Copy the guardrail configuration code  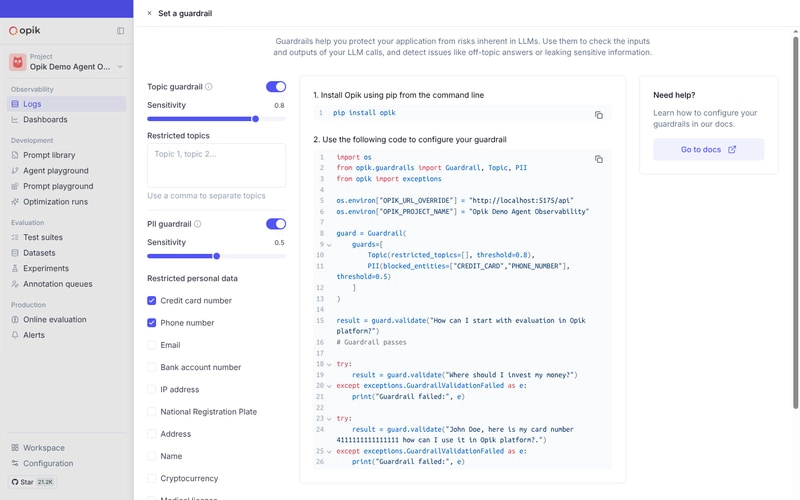pos(598,159)
